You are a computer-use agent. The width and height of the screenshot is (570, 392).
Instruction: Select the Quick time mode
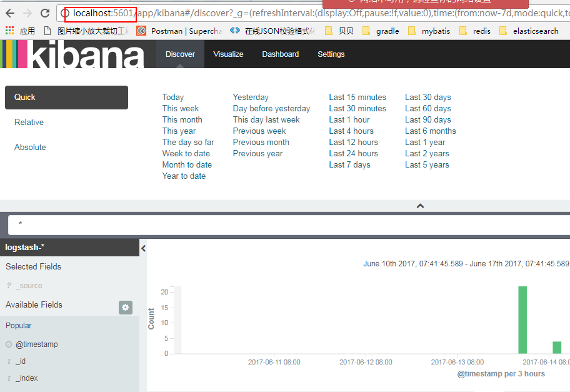click(x=66, y=98)
